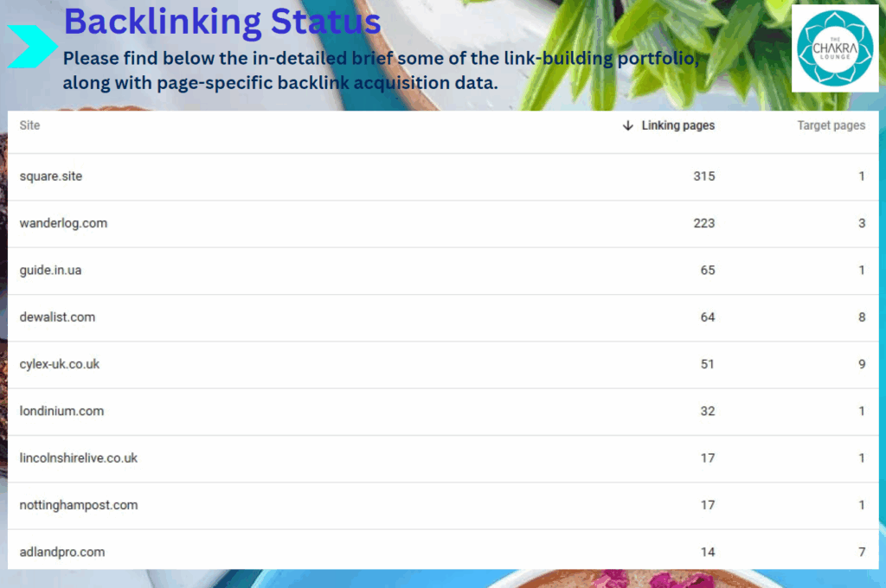Screen dimensions: 886x588
Task: Open the lincolnshirelive.co.uk row
Action: 443,457
